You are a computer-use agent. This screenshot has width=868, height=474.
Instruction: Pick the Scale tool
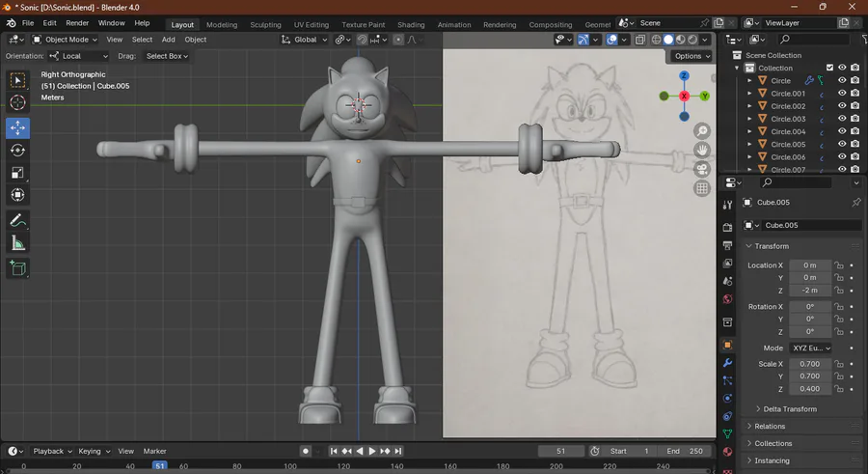click(x=17, y=173)
